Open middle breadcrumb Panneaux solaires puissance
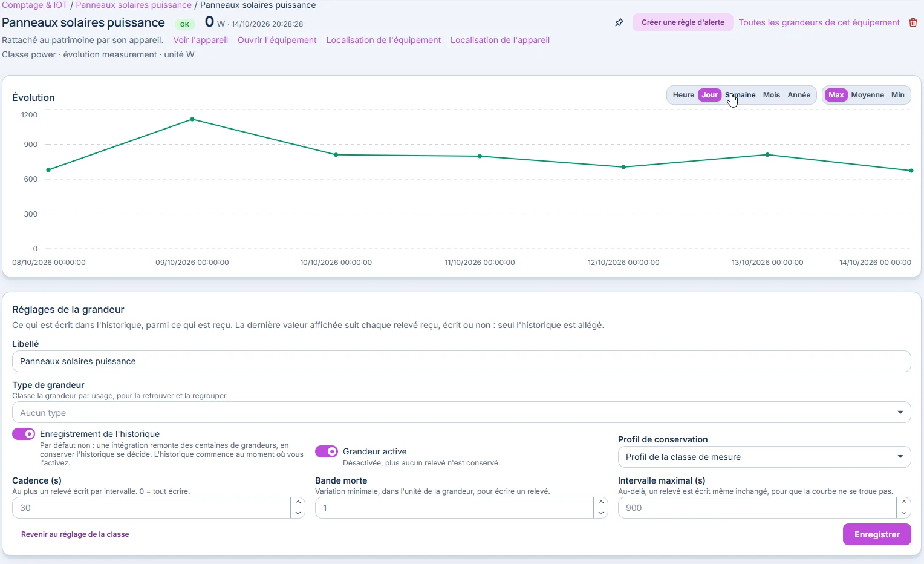This screenshot has width=924, height=564. [134, 5]
